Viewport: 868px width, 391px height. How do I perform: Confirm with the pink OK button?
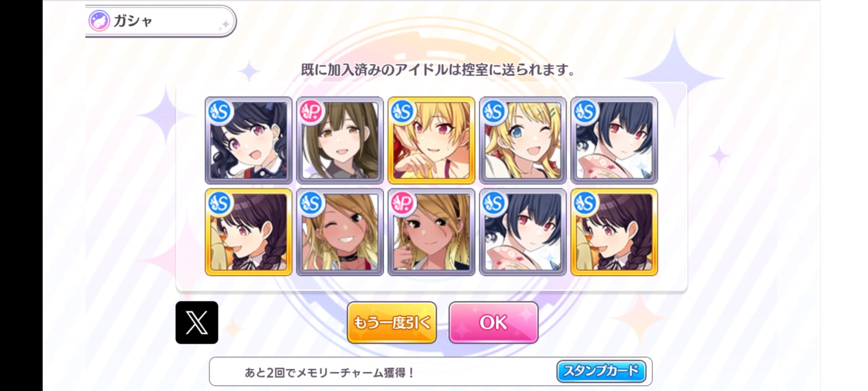(x=493, y=322)
